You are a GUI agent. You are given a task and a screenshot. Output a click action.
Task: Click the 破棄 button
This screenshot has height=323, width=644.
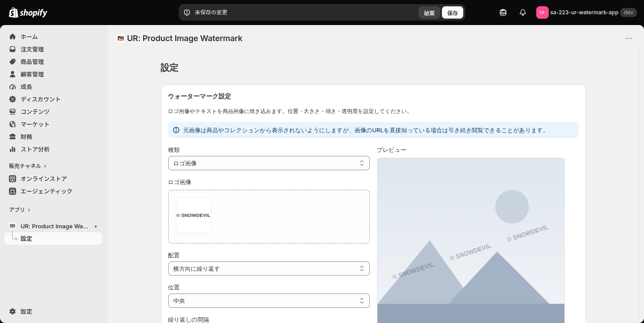pos(429,13)
